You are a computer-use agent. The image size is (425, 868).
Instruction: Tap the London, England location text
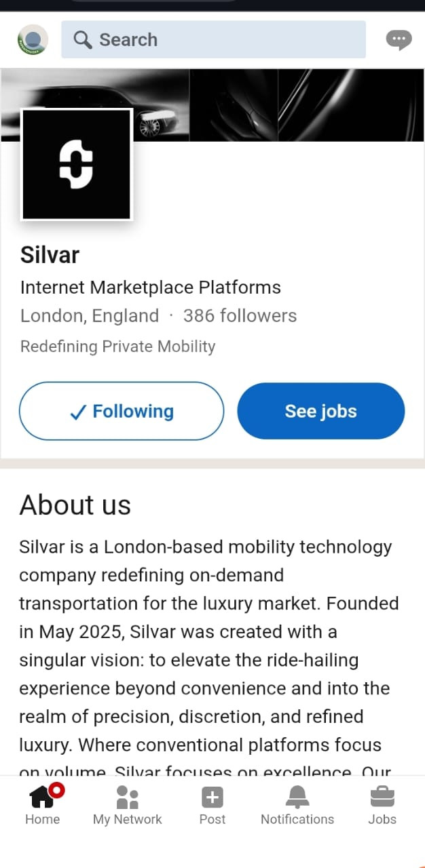[x=90, y=316]
